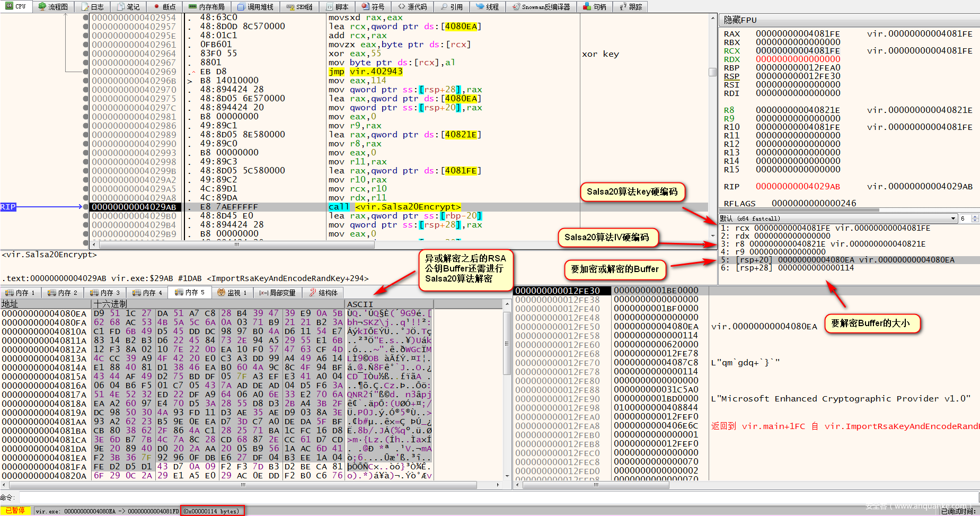Open the 句柄 handles tab
Screen dimensions: 980x516
coord(595,7)
